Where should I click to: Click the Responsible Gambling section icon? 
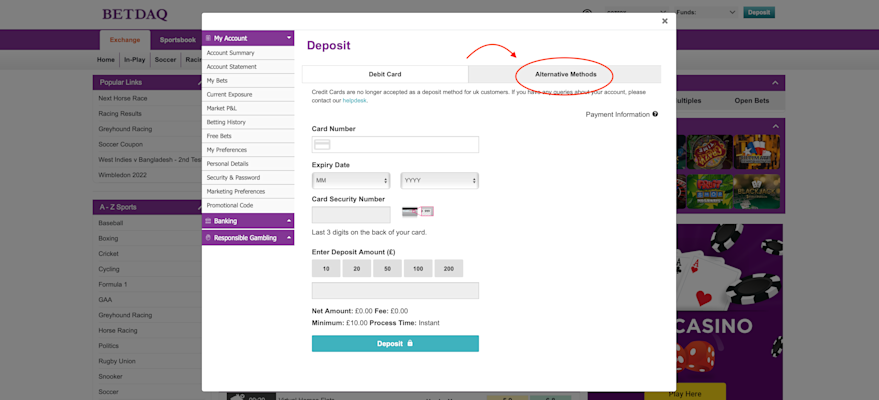(208, 238)
